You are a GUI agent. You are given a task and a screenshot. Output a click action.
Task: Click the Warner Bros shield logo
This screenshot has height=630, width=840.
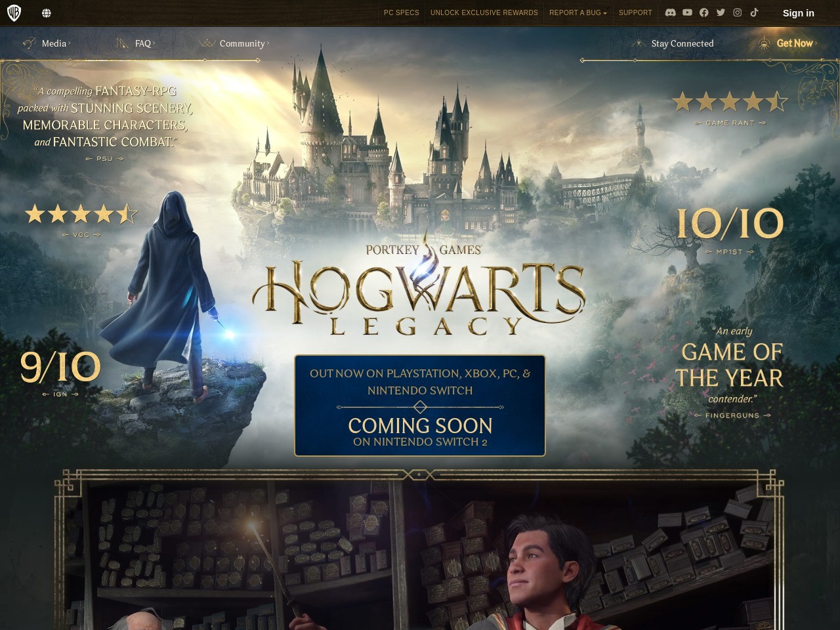pos(14,13)
